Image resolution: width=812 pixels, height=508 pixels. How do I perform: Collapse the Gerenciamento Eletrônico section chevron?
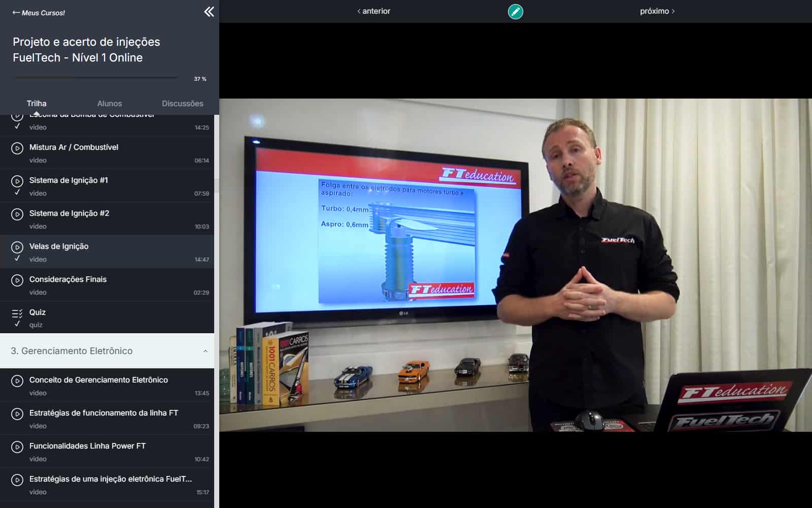[205, 351]
